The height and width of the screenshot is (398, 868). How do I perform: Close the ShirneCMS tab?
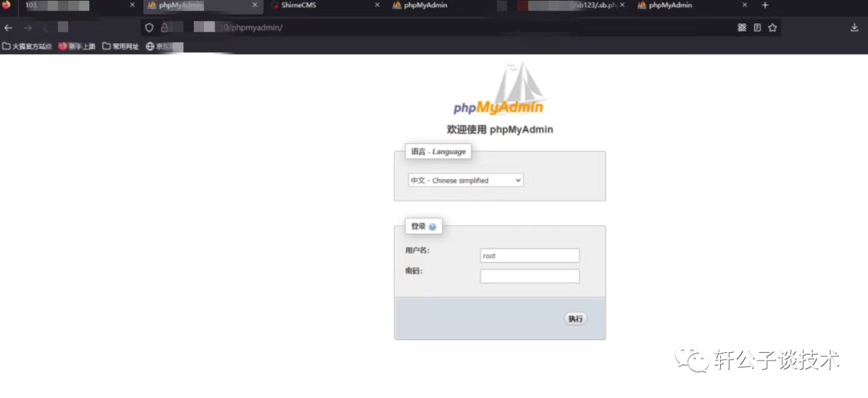point(378,5)
